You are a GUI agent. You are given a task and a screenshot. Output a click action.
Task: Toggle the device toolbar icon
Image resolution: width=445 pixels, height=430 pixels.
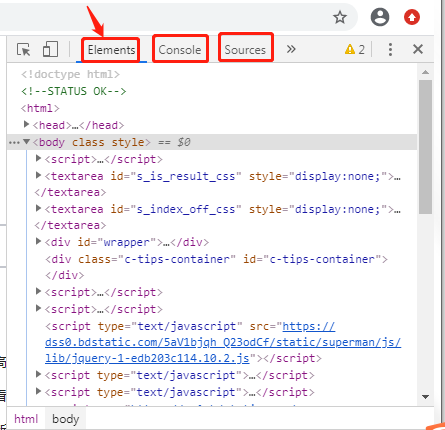click(x=50, y=49)
